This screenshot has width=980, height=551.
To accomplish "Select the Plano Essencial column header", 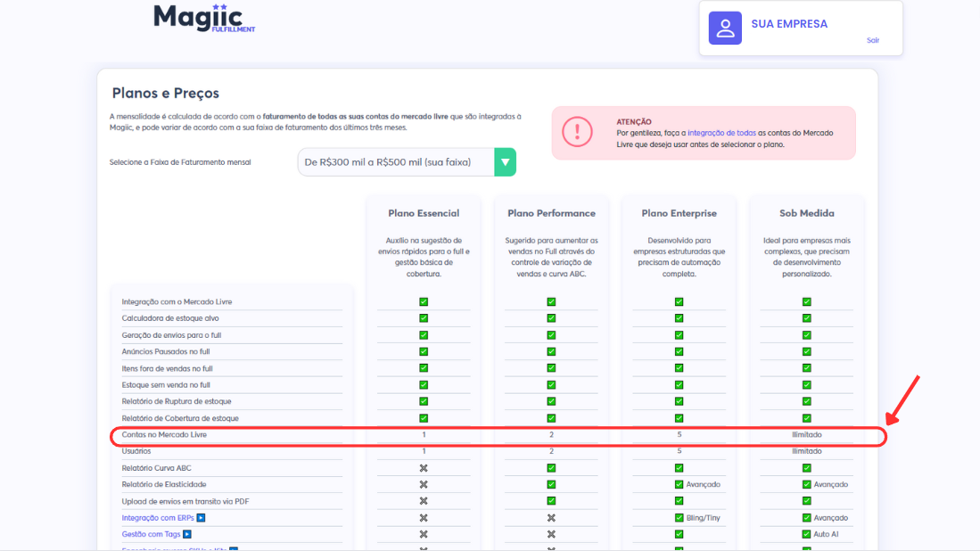I will coord(424,213).
